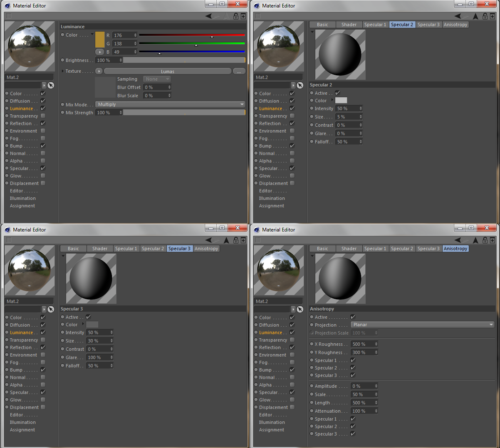Screen dimensions: 500x448
Task: Open the Mix Mode Multiply dropdown
Action: pyautogui.click(x=171, y=104)
